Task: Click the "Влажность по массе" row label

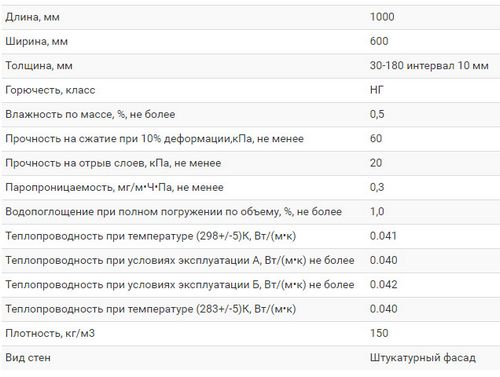Action: click(90, 114)
